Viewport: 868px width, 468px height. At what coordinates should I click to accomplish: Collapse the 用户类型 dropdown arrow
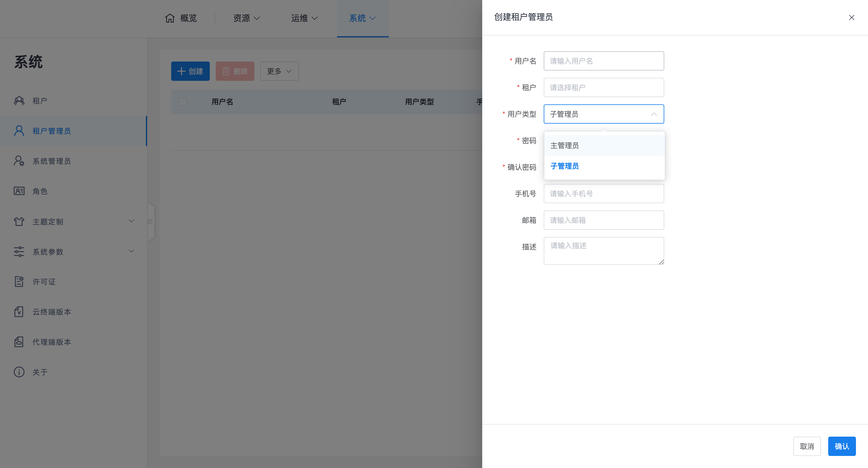point(654,114)
